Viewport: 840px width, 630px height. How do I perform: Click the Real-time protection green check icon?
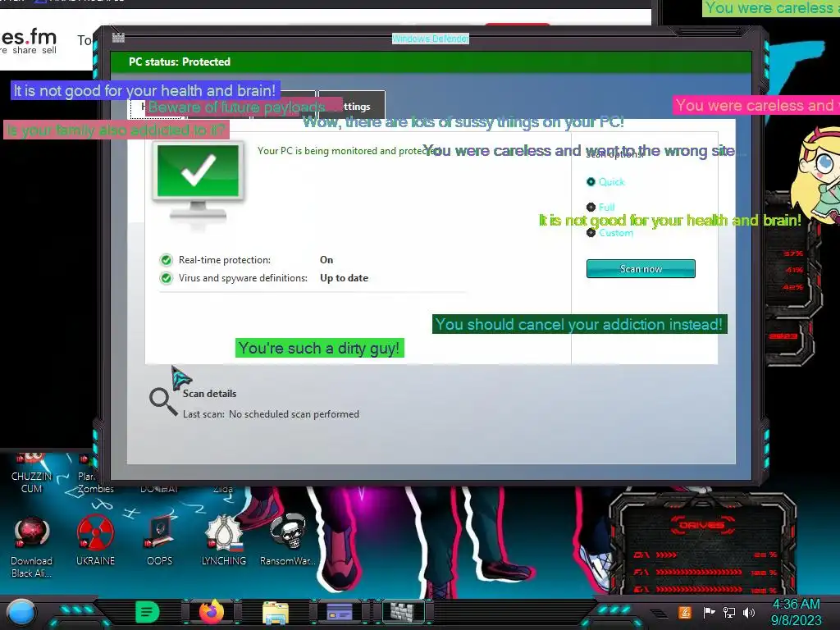(167, 260)
